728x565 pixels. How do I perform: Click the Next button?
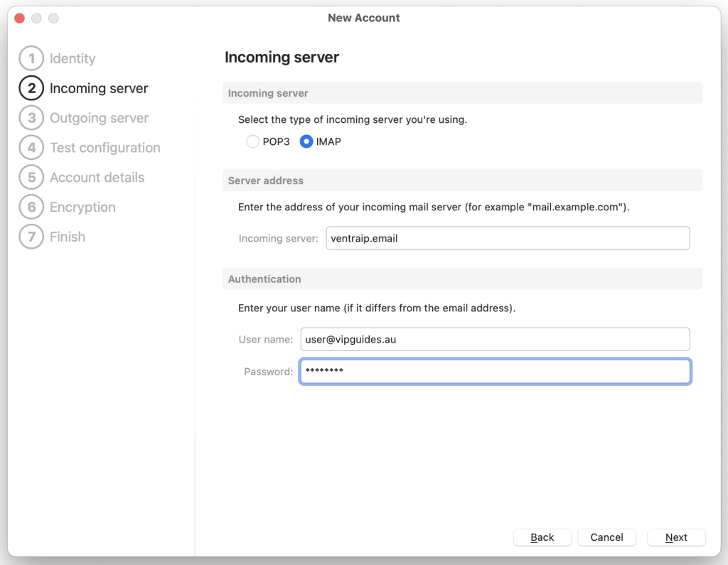(675, 537)
